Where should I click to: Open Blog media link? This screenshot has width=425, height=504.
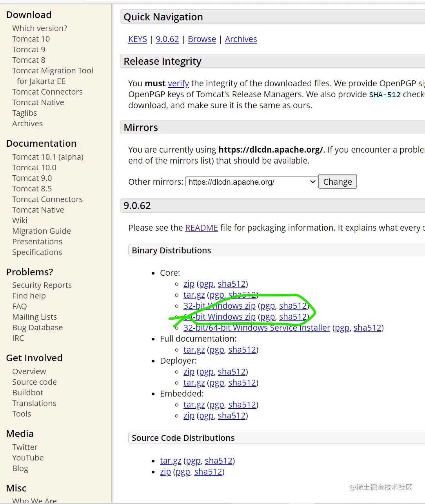[20, 468]
